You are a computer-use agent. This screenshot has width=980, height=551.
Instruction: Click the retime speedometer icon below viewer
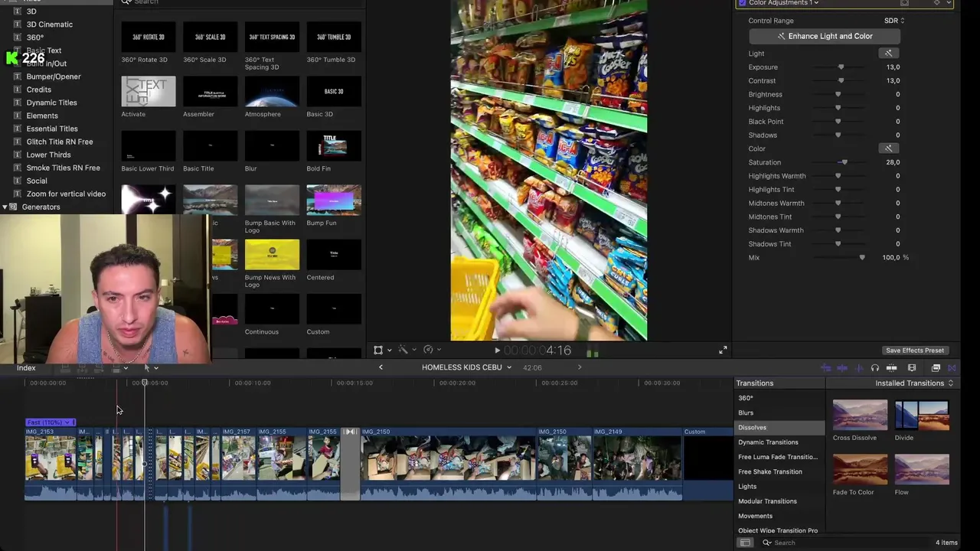click(428, 350)
